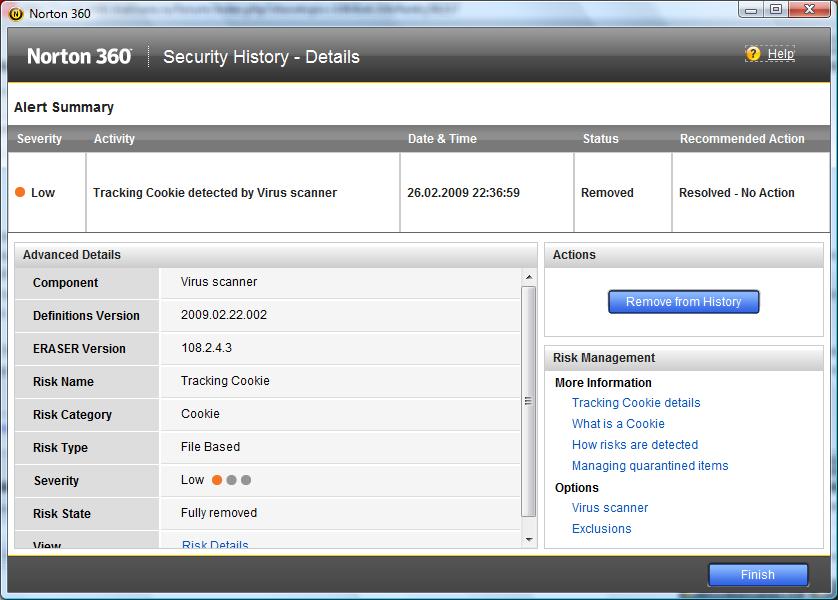This screenshot has height=600, width=838.
Task: Open Virus scanner options link
Action: click(x=610, y=508)
